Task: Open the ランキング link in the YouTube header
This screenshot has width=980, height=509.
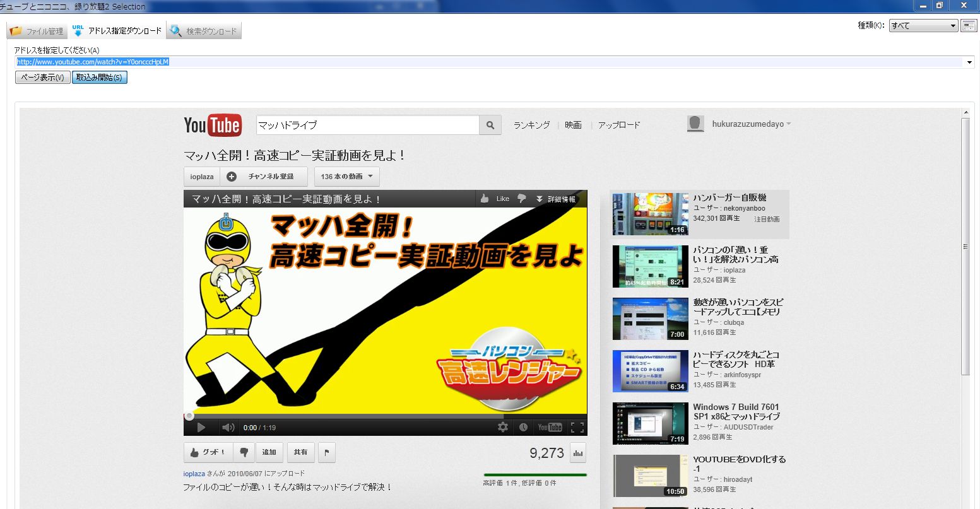Action: [x=531, y=125]
